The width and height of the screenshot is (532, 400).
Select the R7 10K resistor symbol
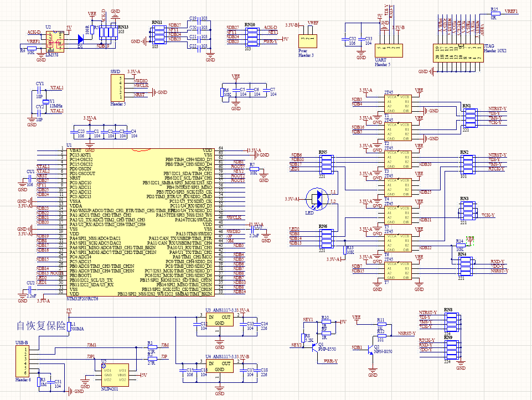coord(254,169)
